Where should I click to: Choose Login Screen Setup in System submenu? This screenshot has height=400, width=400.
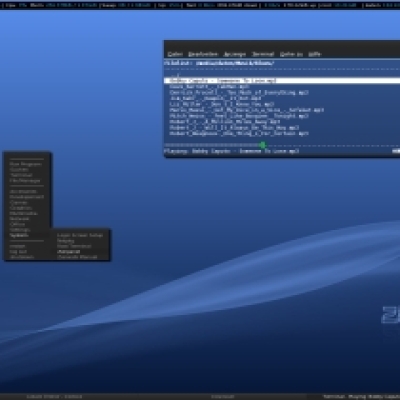tap(80, 235)
